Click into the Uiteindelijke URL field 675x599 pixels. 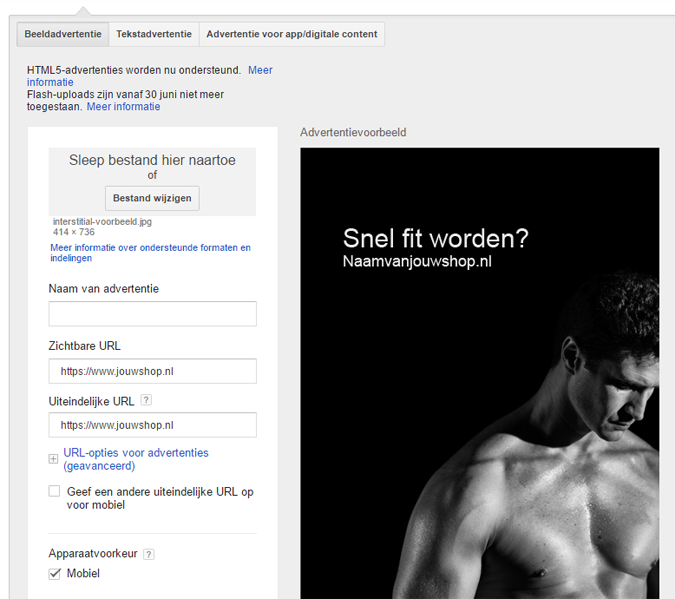(x=152, y=425)
